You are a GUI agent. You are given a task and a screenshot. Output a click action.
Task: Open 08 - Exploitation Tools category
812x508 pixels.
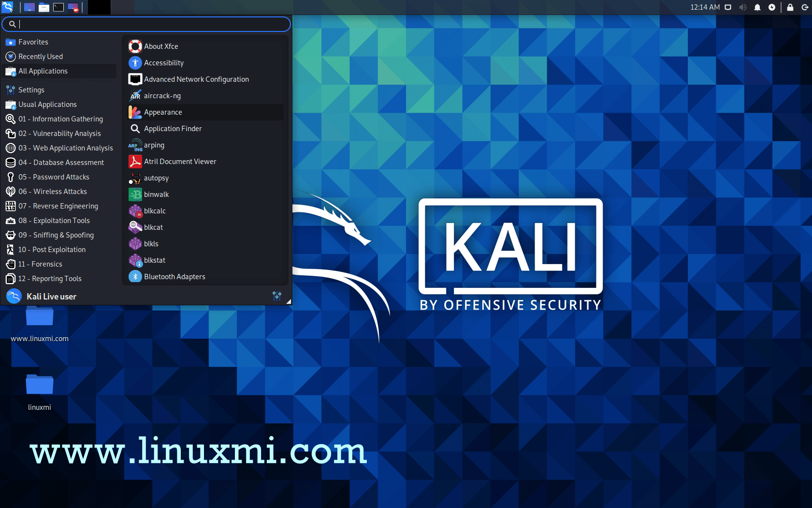(60, 221)
